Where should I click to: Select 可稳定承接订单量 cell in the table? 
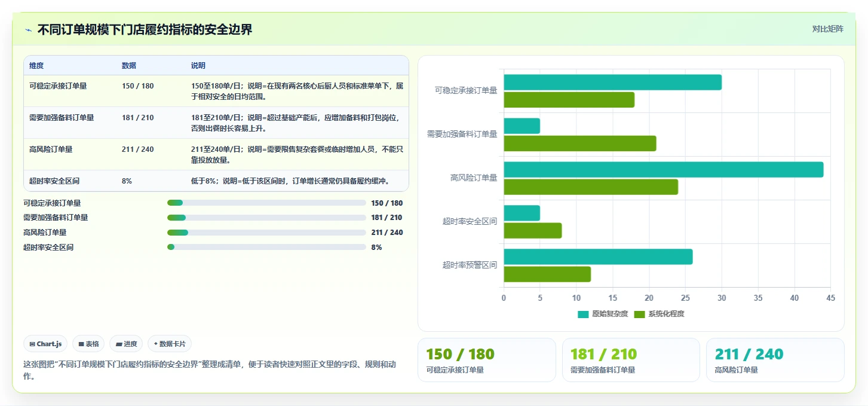pos(58,86)
